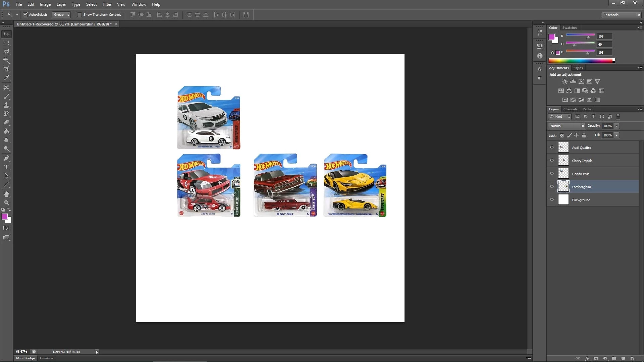Select the Crop tool
Viewport: 644px width, 362px height.
point(6,69)
